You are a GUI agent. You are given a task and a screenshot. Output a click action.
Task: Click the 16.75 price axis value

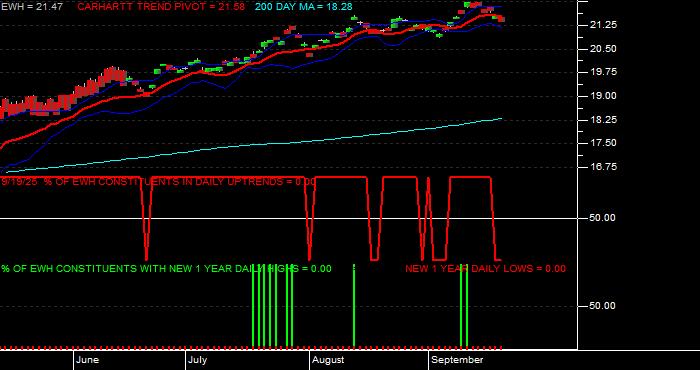(x=604, y=166)
